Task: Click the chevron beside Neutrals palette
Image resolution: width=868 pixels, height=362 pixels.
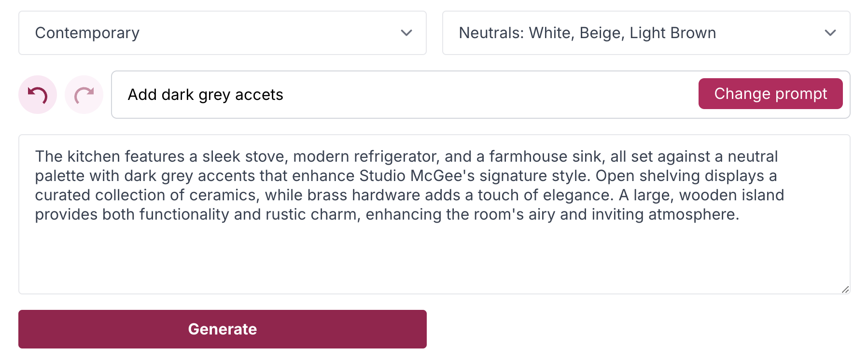Action: tap(830, 33)
